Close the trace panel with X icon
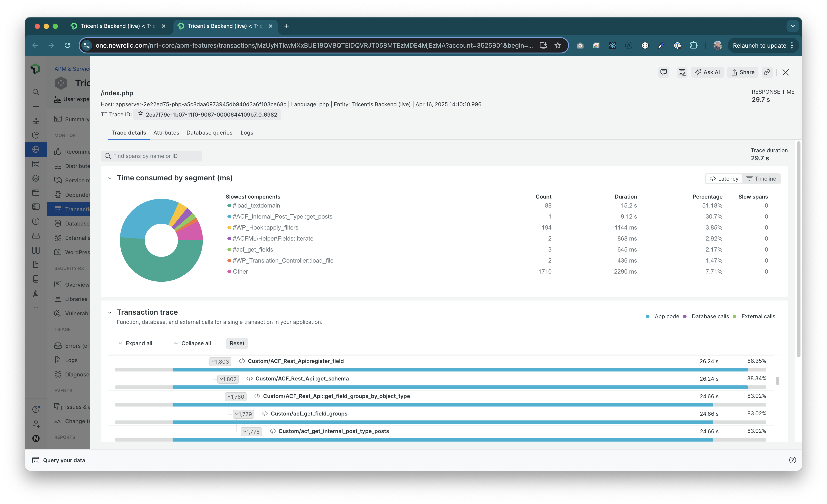This screenshot has height=504, width=827. coord(785,72)
